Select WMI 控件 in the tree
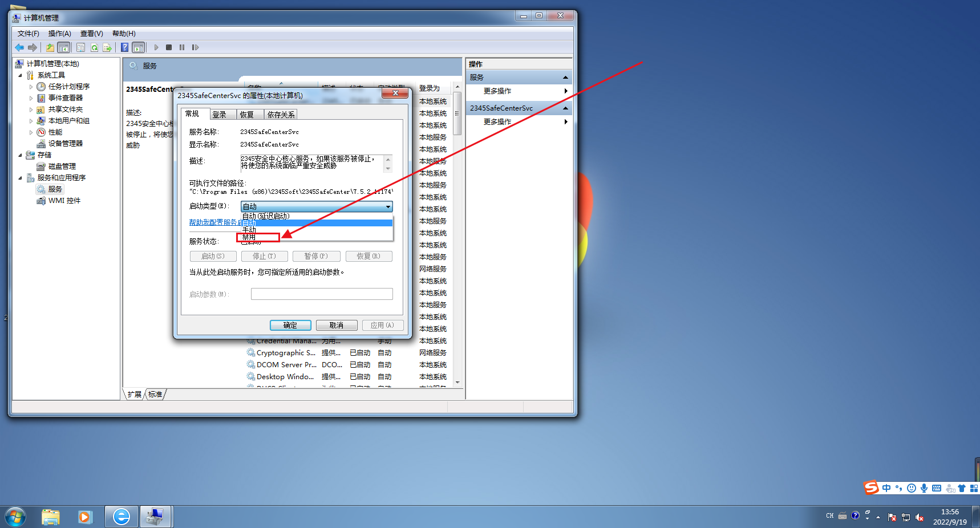The image size is (980, 528). [64, 201]
